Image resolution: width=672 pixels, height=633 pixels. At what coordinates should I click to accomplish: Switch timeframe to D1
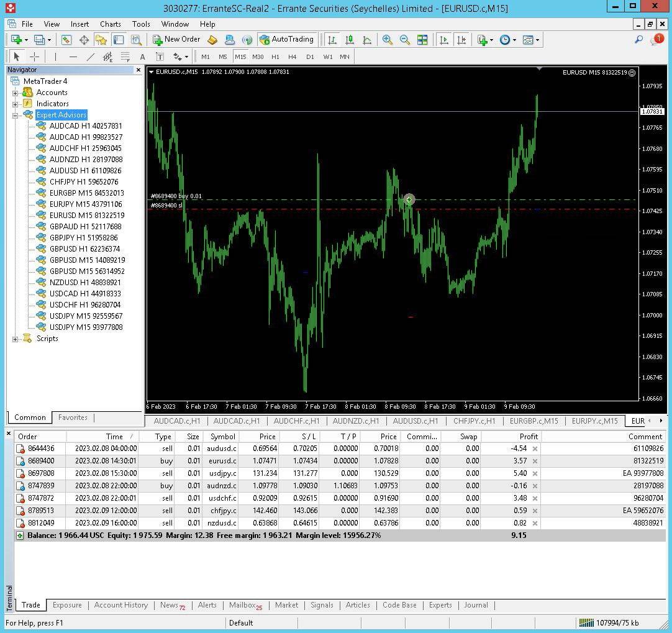click(310, 57)
